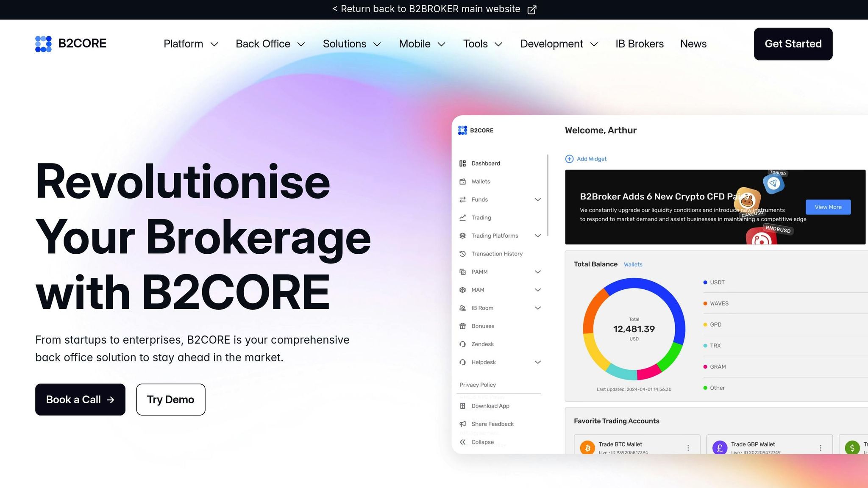Expand the Platform dropdown chevron
Screen dimensions: 868x488
[x=214, y=44]
